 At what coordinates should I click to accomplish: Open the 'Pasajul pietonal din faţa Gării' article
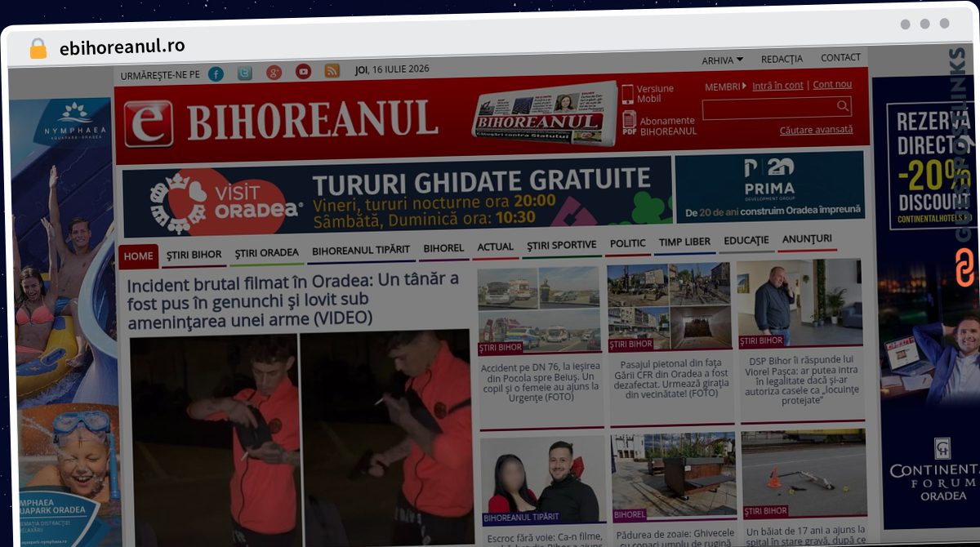670,378
